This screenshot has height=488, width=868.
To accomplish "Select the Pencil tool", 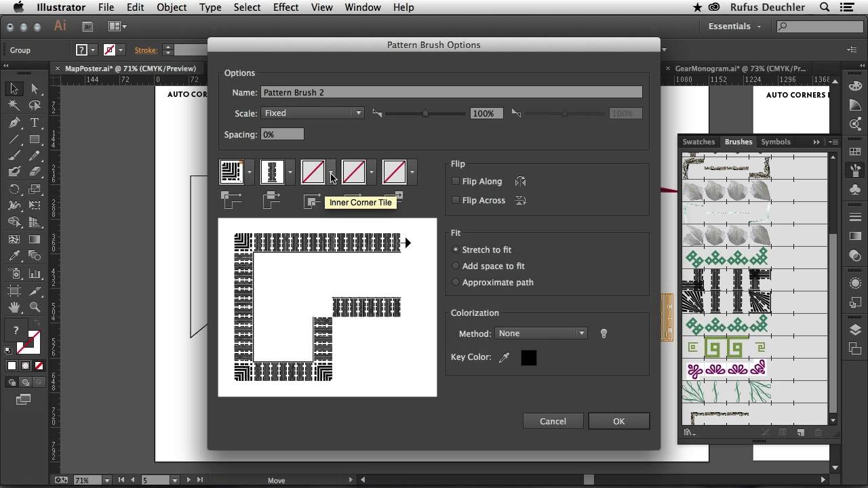I will [35, 156].
